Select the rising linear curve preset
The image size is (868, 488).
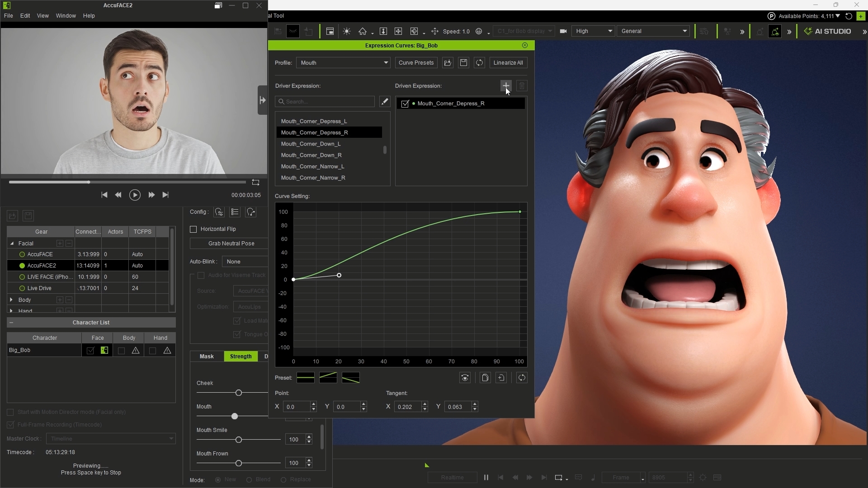328,378
